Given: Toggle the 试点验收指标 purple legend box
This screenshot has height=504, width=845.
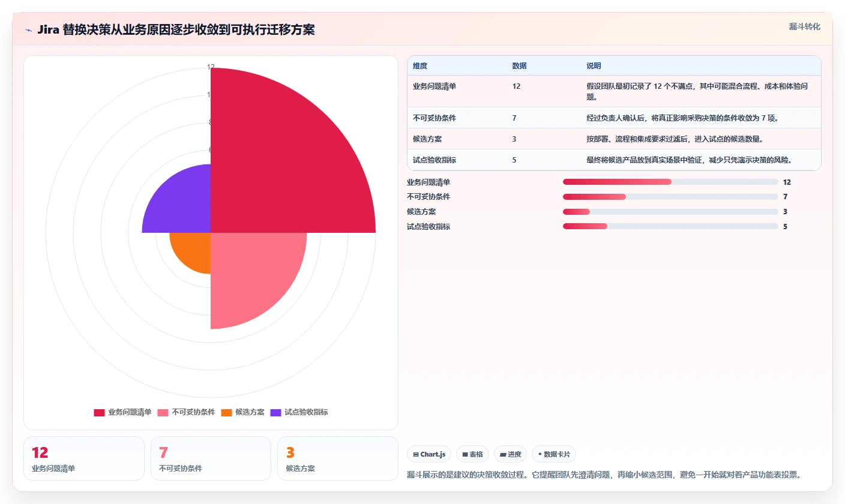Looking at the screenshot, I should 275,412.
